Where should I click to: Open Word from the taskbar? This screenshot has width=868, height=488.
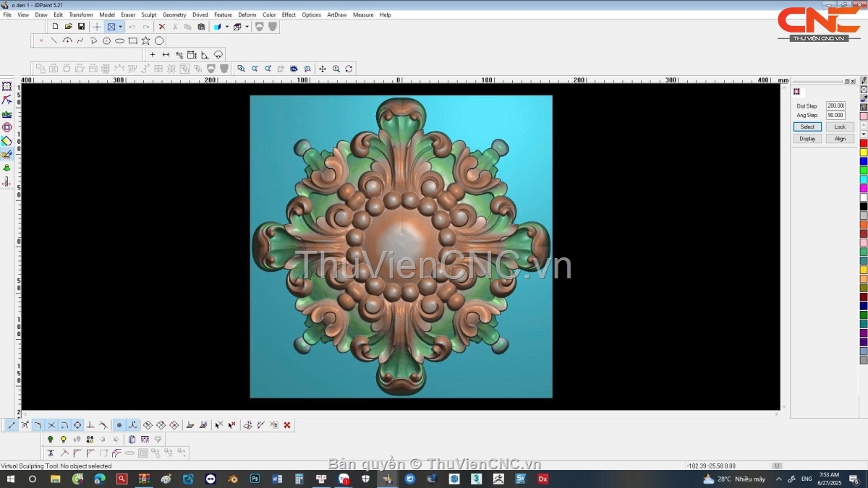point(277,479)
